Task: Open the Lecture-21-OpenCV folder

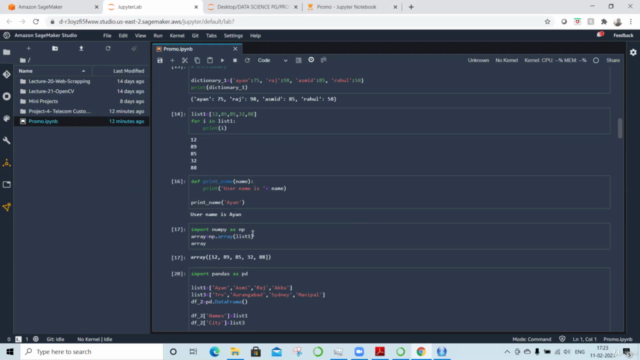Action: 82,91
